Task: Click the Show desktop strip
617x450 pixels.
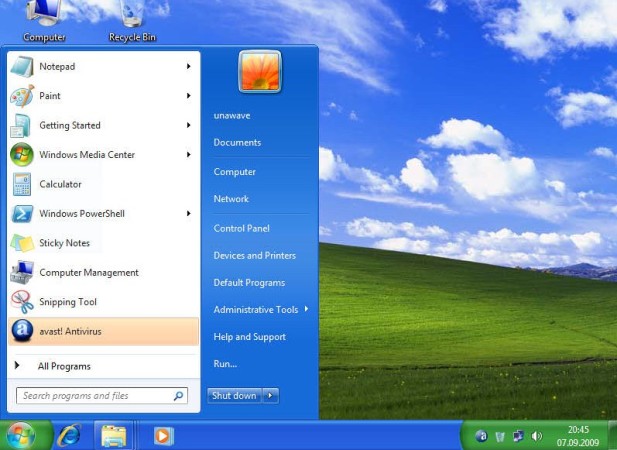Action: (x=612, y=435)
